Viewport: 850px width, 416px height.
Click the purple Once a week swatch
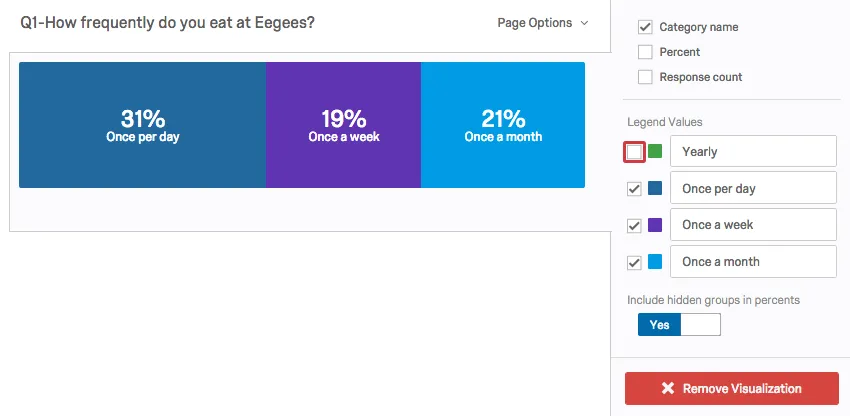pyautogui.click(x=655, y=226)
